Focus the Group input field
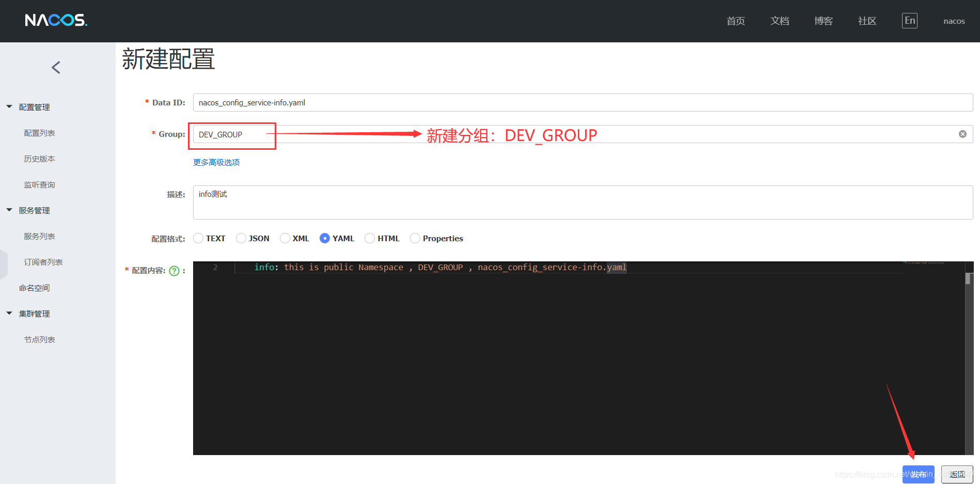 pyautogui.click(x=583, y=134)
